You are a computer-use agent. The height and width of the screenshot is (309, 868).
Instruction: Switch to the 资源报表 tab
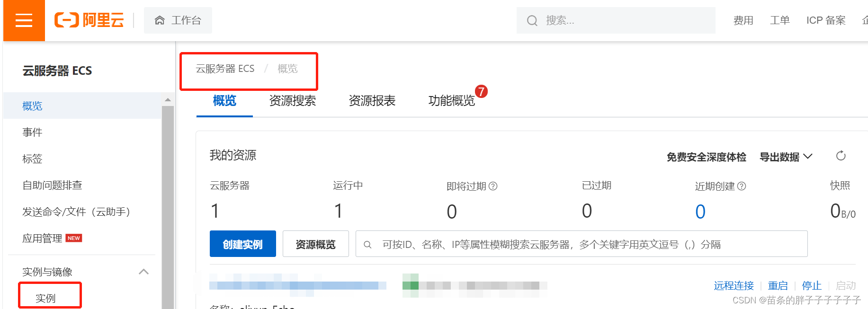point(372,101)
